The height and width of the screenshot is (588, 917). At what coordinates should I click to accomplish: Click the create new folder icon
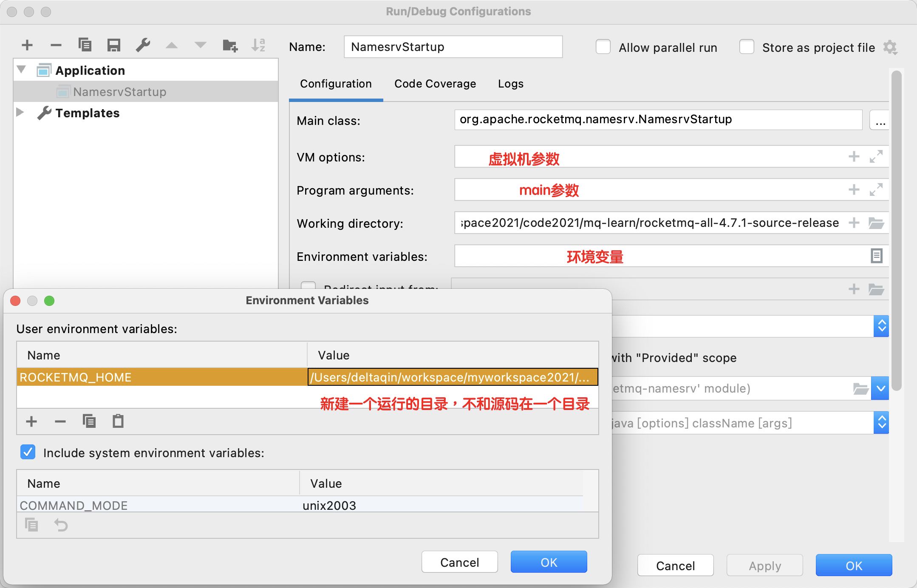[x=230, y=45]
